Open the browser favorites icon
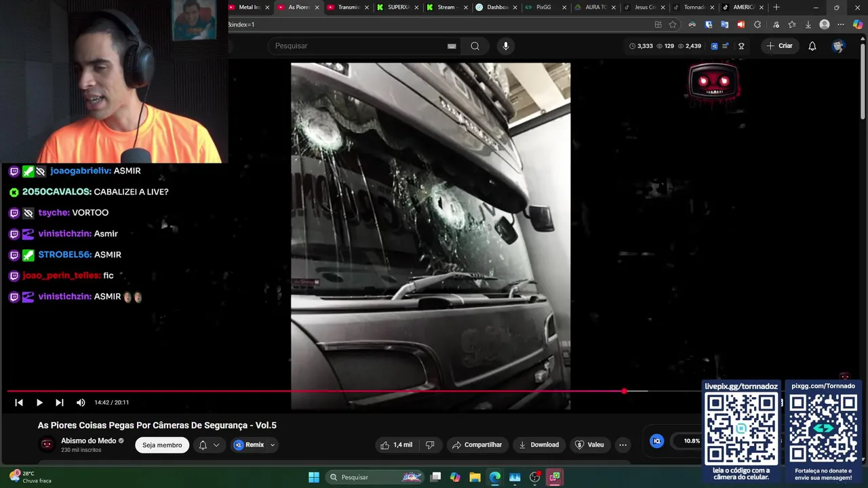The width and height of the screenshot is (868, 488). tap(792, 24)
